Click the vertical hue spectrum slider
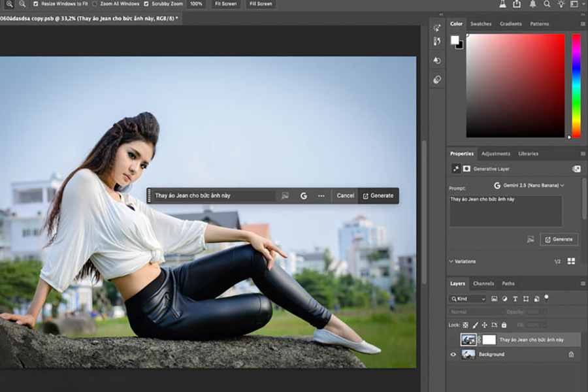The image size is (588, 392). (x=576, y=85)
